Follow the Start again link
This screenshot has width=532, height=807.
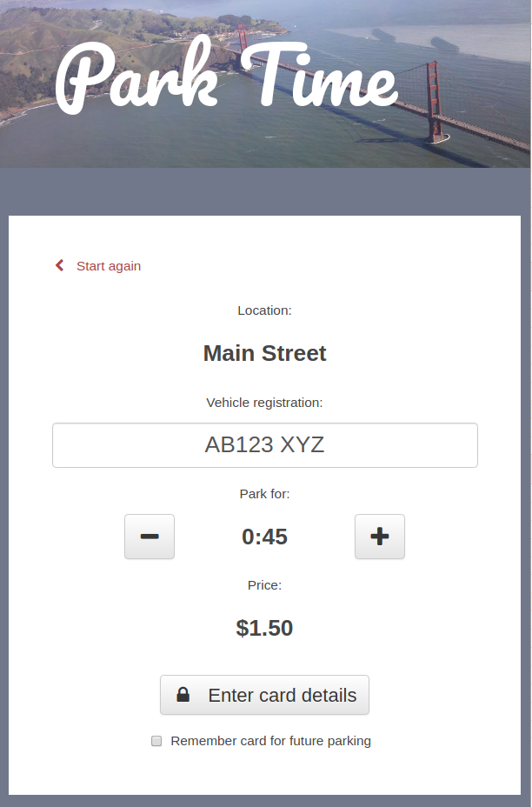coord(109,266)
